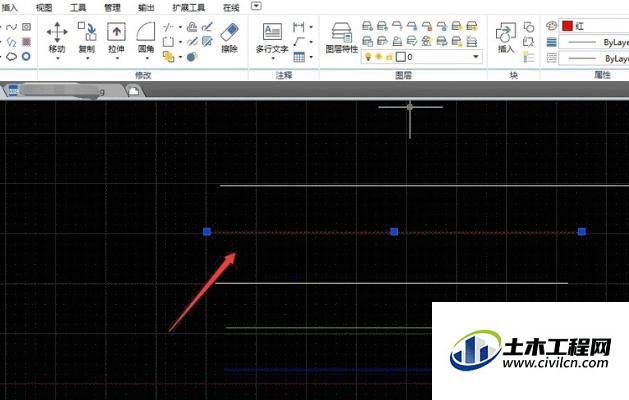Click the 图层 panel title
The width and height of the screenshot is (629, 400).
(x=403, y=75)
